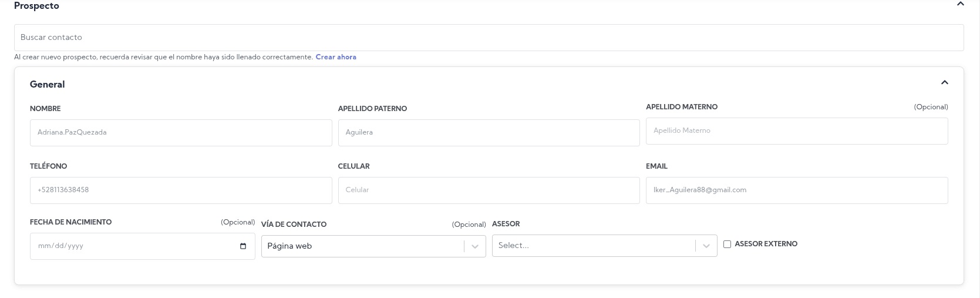
Task: Click the Apellido Materno input field
Action: [796, 131]
